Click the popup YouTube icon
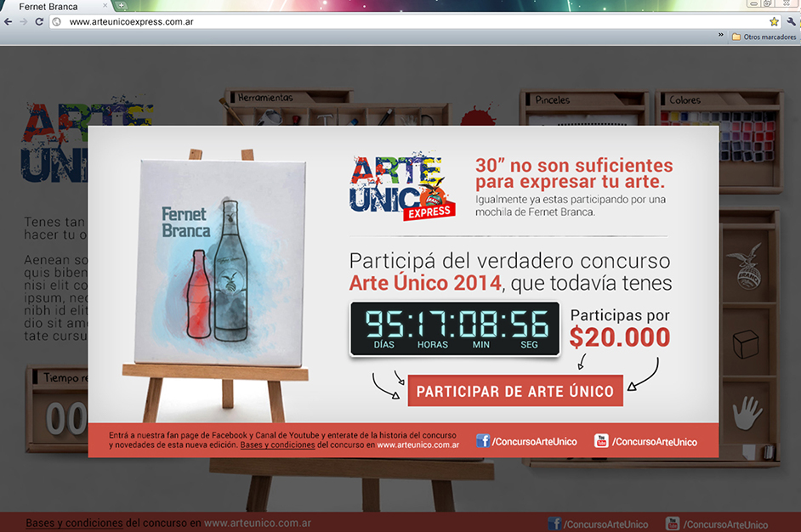 point(601,440)
